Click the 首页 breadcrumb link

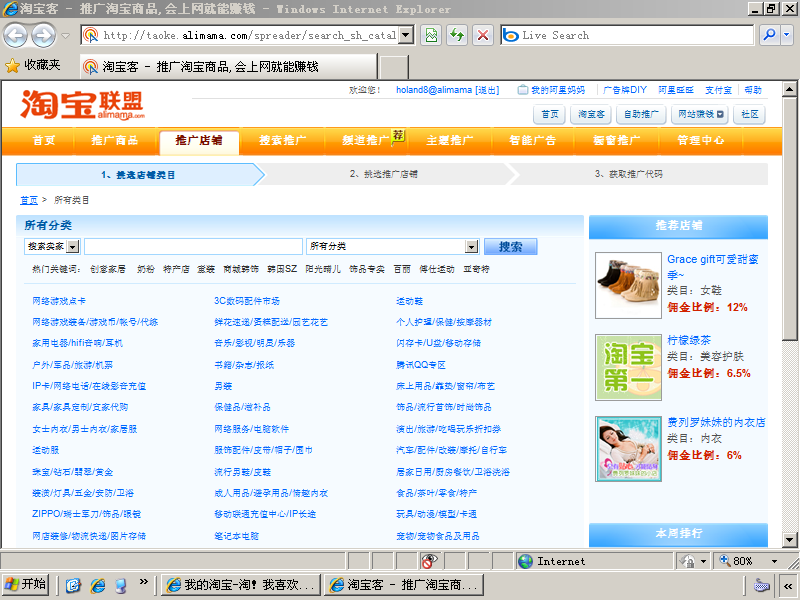click(29, 200)
